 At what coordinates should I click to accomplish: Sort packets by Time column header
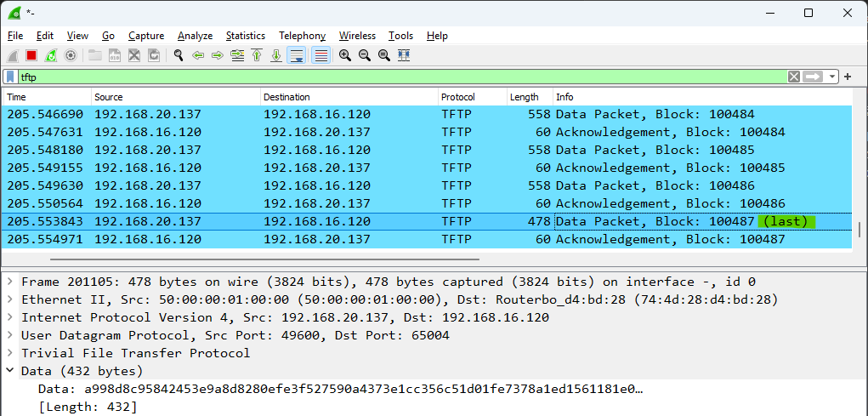[47, 97]
